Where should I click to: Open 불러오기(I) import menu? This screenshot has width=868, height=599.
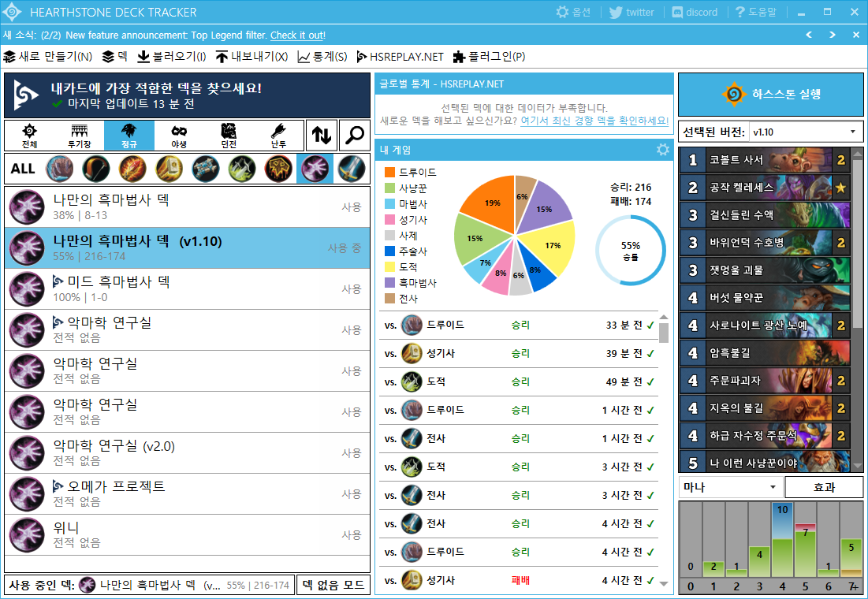point(172,57)
